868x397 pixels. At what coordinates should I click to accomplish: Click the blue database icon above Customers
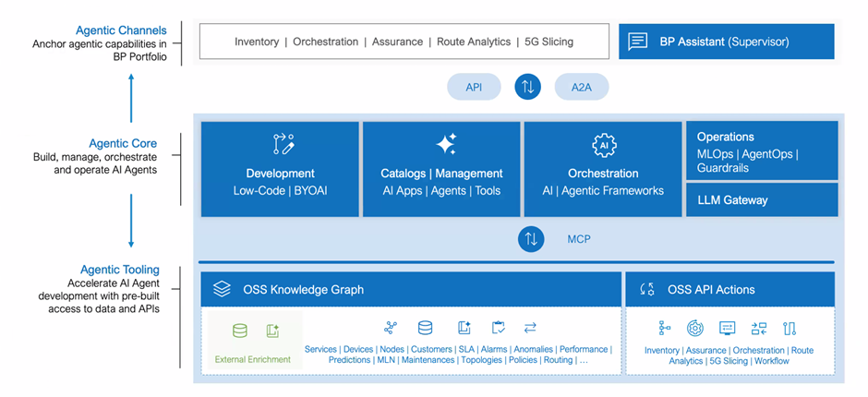pyautogui.click(x=425, y=328)
